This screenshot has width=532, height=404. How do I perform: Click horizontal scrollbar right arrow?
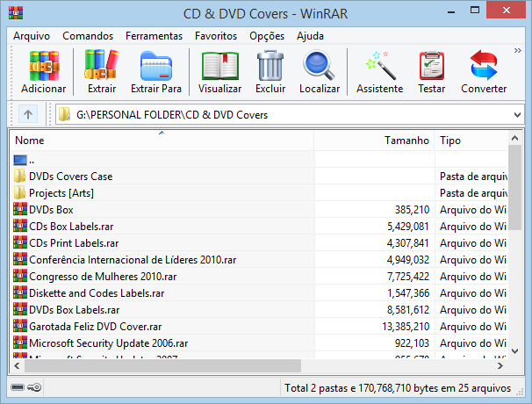[500, 365]
